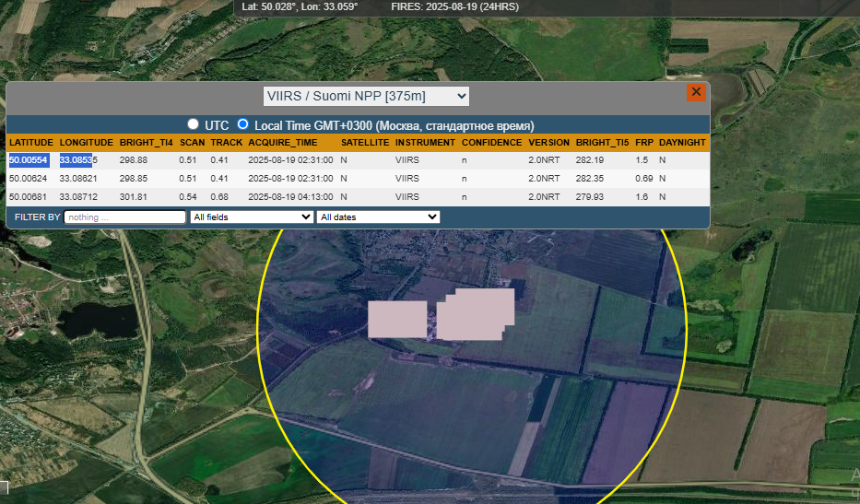The image size is (860, 504).
Task: Click FRP value 1.5
Action: (642, 160)
